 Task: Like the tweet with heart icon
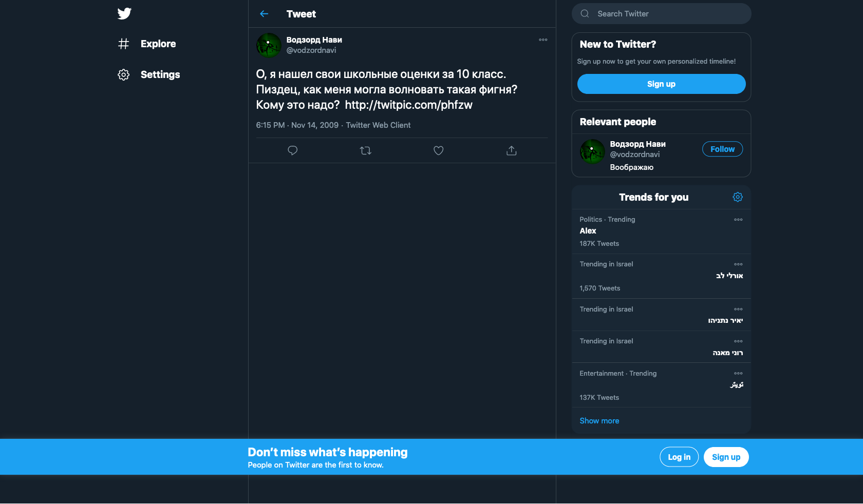tap(438, 150)
